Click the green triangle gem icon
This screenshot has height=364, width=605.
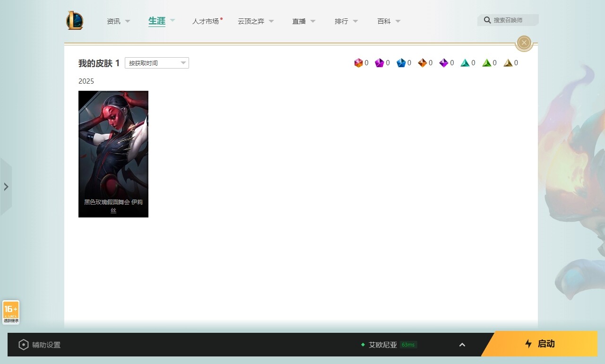coord(487,63)
